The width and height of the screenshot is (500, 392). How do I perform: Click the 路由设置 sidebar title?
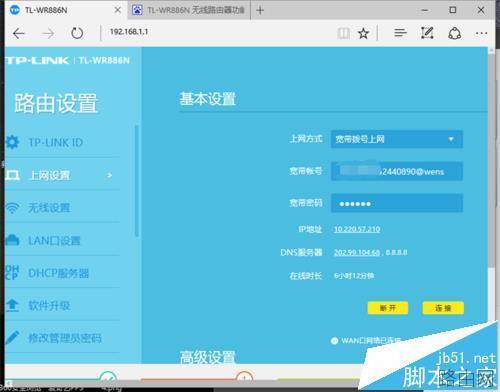[x=56, y=103]
